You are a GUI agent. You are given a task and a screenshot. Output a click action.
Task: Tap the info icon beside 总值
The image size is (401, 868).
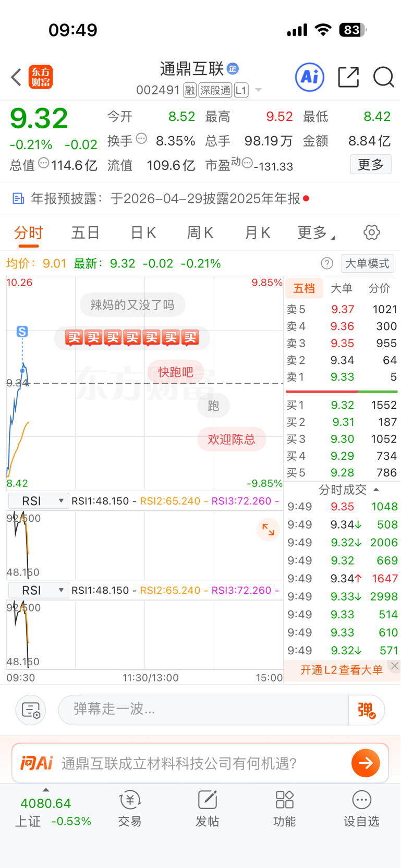coord(44,163)
